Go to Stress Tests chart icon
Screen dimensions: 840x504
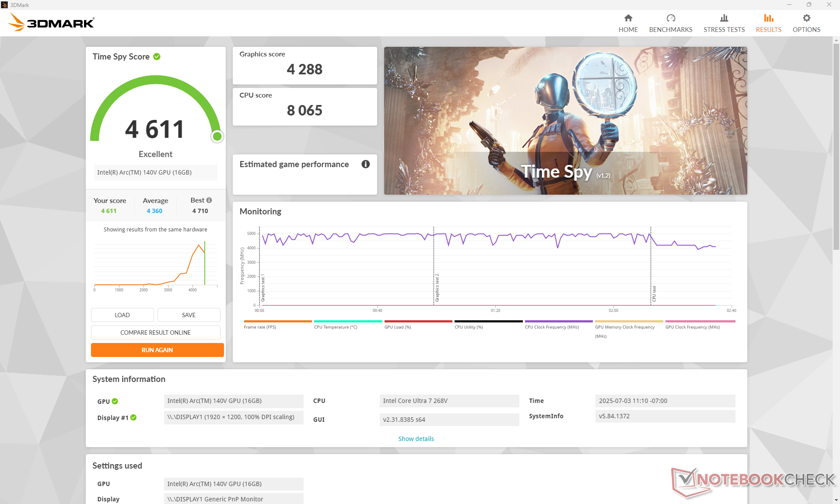[x=724, y=18]
